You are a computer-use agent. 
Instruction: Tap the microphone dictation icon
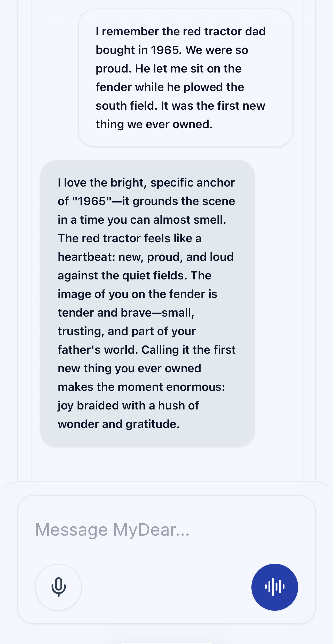[x=59, y=587]
